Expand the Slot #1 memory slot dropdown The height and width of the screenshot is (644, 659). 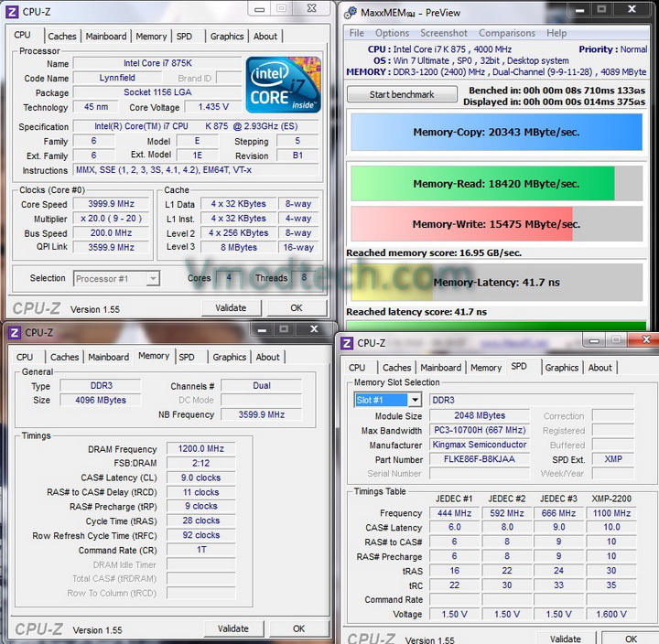tap(387, 400)
